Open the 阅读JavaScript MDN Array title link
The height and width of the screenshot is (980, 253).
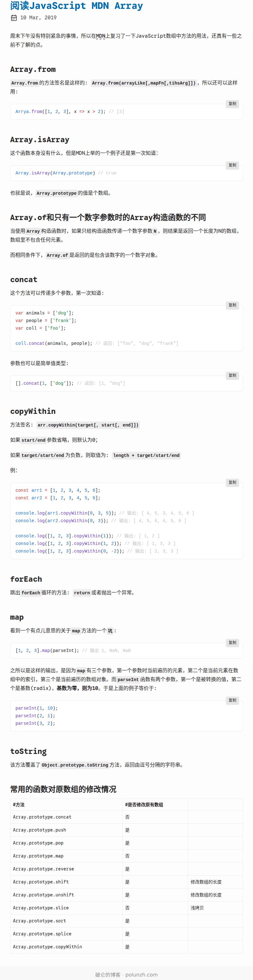(x=76, y=6)
